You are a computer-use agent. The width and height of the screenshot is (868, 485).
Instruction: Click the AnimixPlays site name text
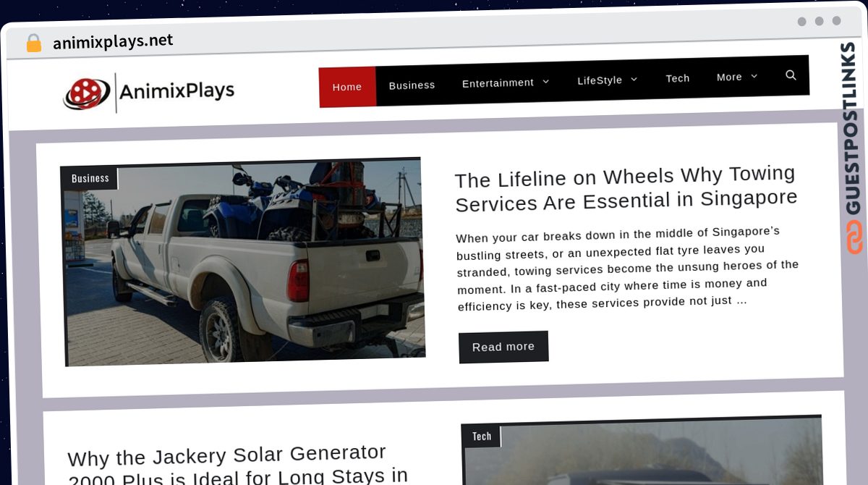pos(176,91)
